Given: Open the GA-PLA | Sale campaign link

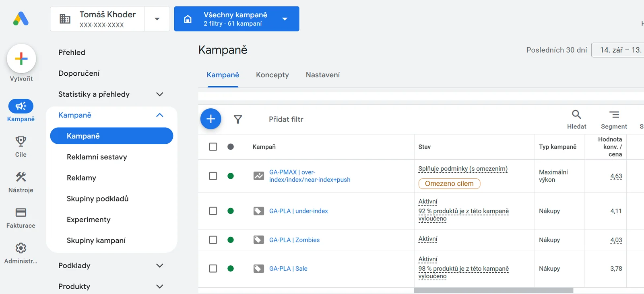Looking at the screenshot, I should 288,269.
